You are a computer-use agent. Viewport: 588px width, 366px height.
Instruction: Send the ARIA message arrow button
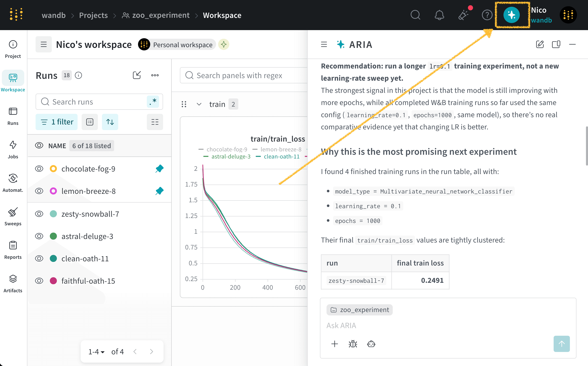(x=562, y=344)
